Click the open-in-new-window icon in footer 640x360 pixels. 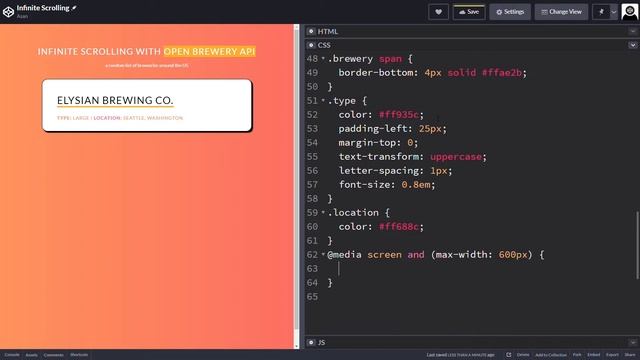(509, 355)
